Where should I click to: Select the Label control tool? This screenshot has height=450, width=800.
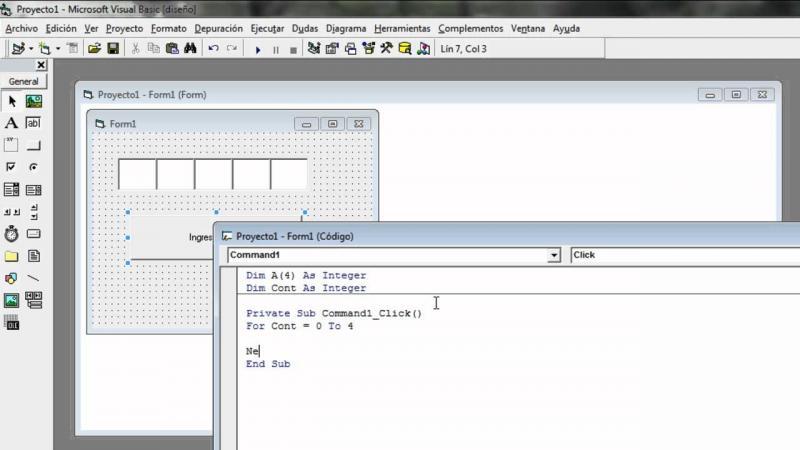(11, 123)
